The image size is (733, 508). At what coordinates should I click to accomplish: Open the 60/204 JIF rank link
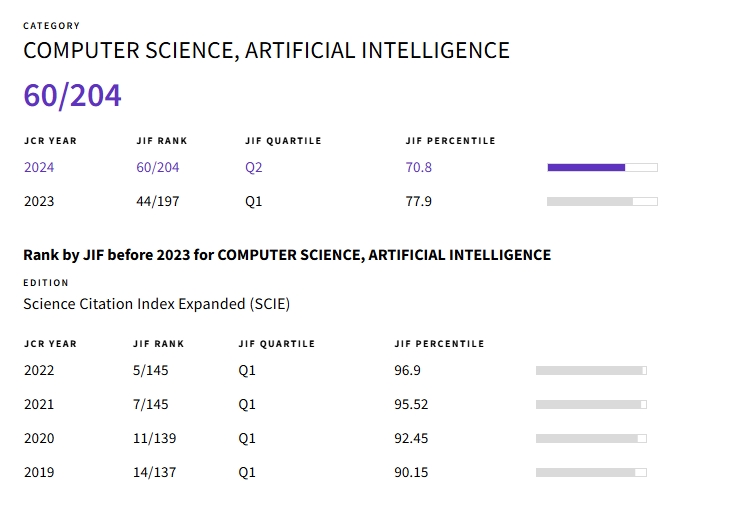158,167
